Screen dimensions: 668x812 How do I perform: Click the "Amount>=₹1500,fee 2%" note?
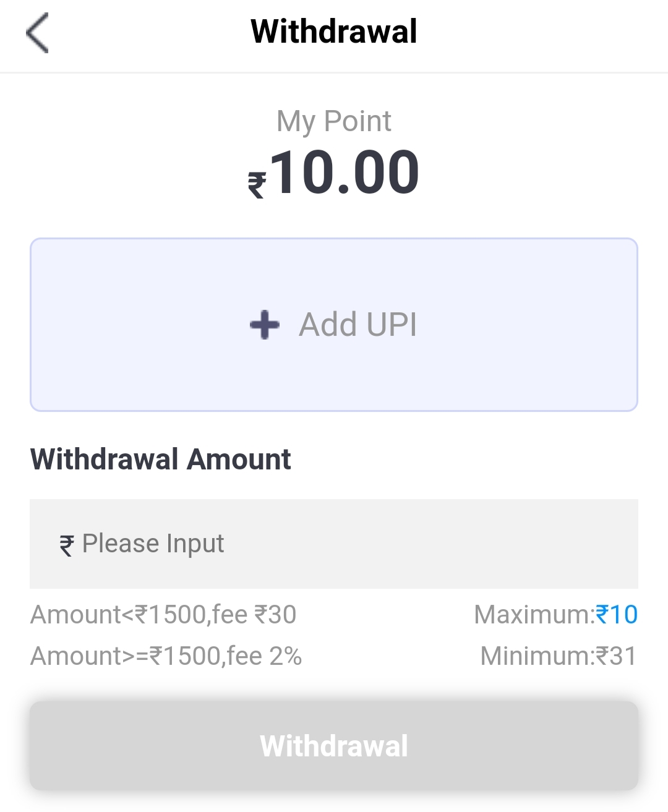166,656
